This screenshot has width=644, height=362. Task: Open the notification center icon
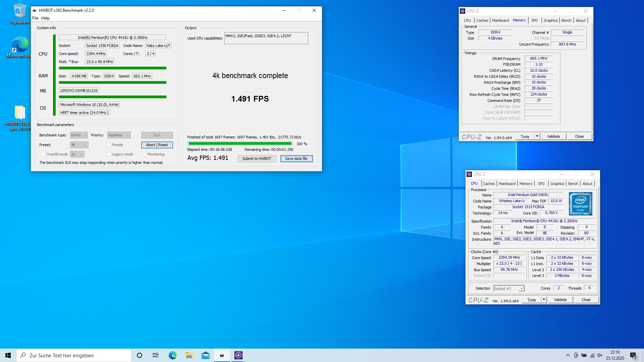634,355
